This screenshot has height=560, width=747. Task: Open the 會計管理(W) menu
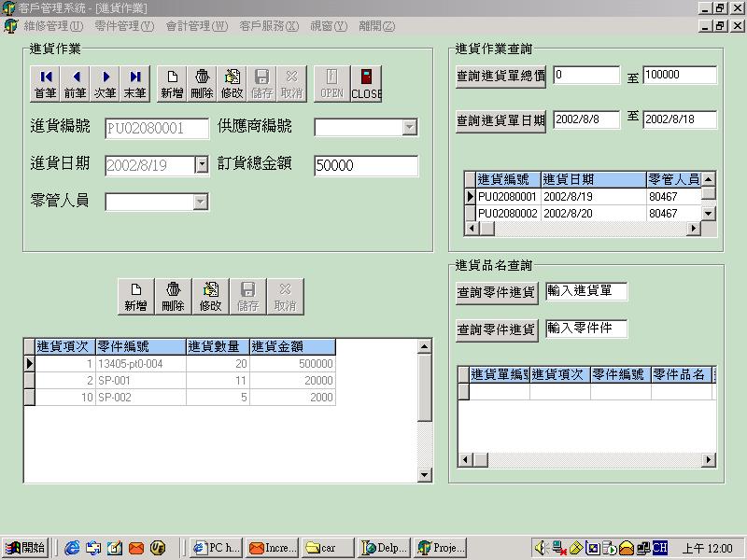(197, 26)
